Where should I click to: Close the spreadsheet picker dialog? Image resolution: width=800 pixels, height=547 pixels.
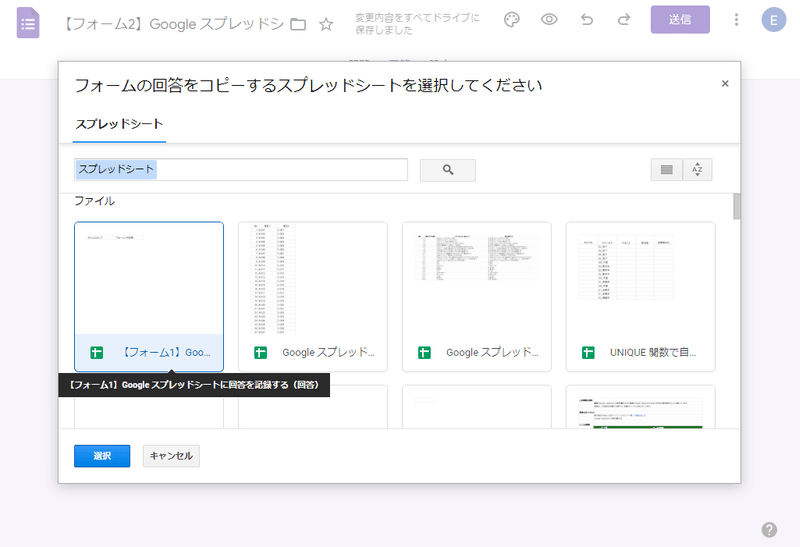pos(725,84)
